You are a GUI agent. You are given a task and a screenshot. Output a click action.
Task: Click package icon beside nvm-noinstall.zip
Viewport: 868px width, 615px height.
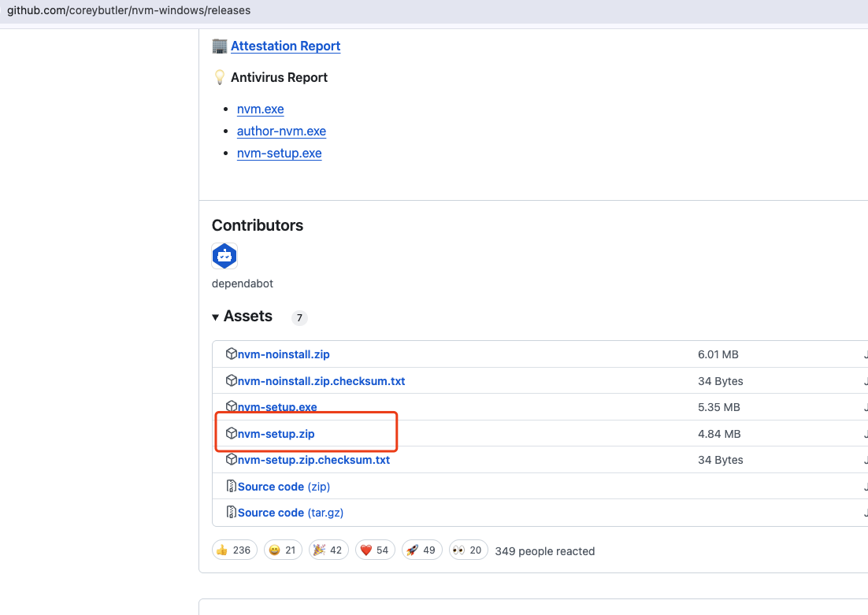point(232,354)
